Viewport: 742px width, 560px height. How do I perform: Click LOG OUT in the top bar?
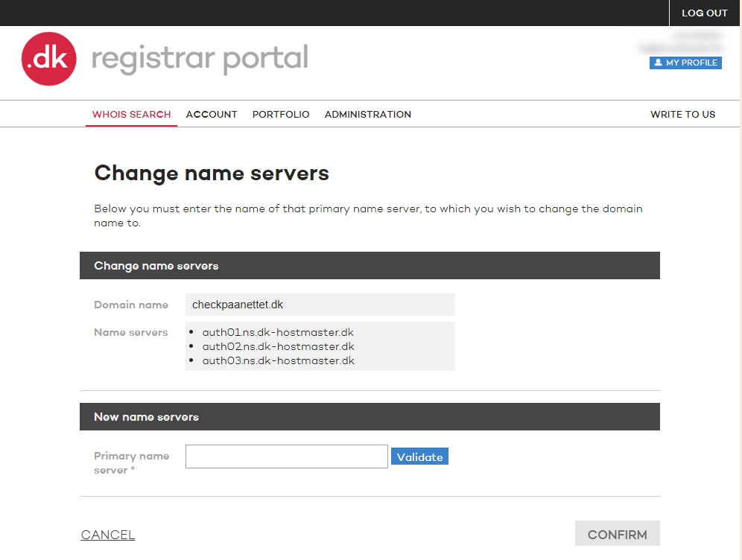[704, 13]
